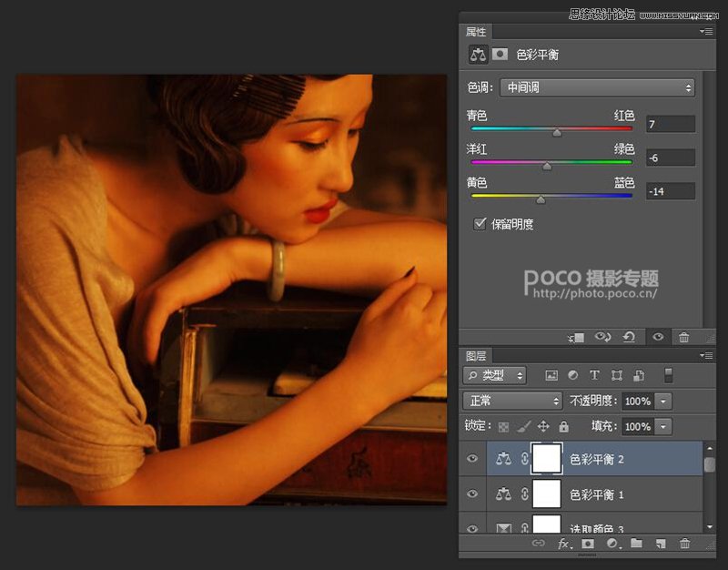Hide the 色彩平衡 1 layer

coord(472,494)
